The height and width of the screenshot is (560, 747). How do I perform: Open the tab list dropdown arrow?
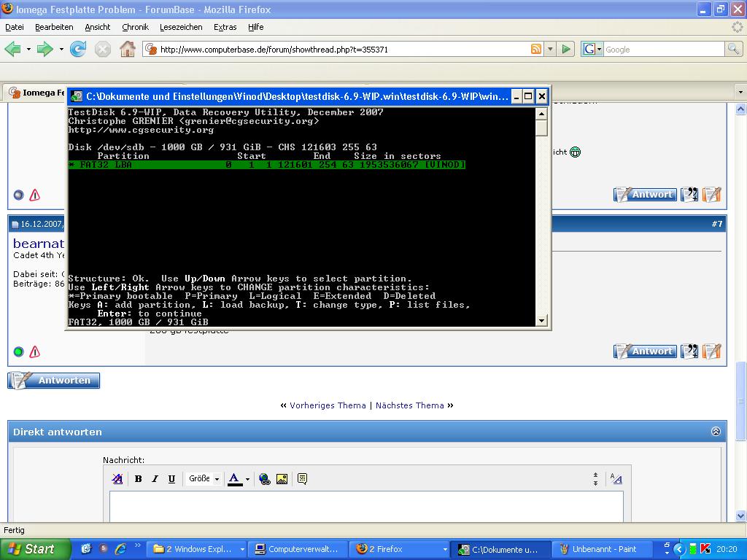(x=740, y=91)
